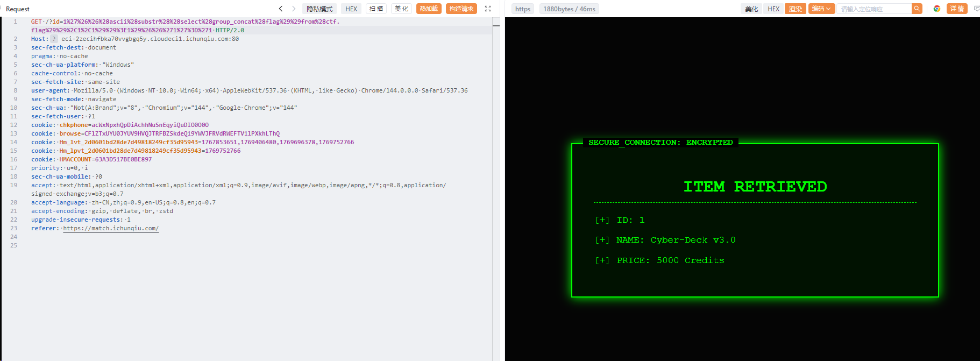Open 详情 details button
980x361 pixels.
[957, 9]
